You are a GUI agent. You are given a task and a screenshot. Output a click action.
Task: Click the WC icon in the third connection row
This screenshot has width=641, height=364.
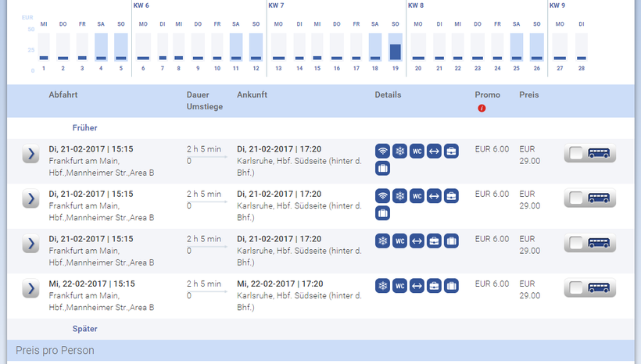pos(399,241)
